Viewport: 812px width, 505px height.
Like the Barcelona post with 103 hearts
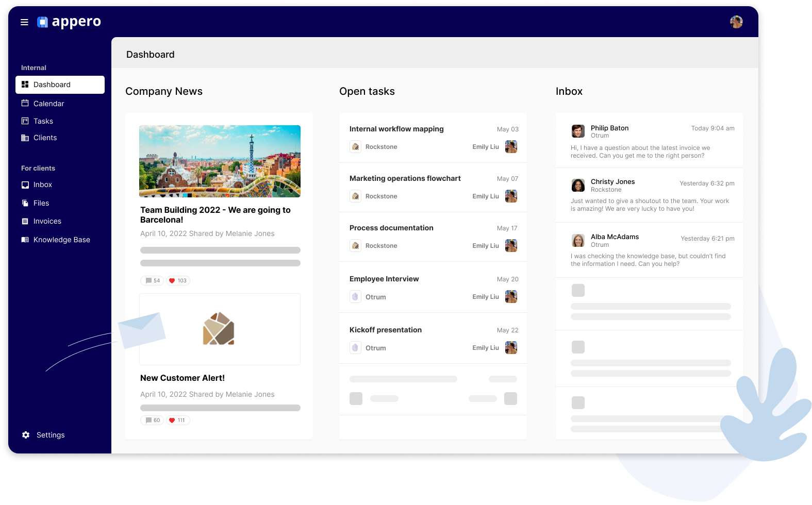coord(178,281)
